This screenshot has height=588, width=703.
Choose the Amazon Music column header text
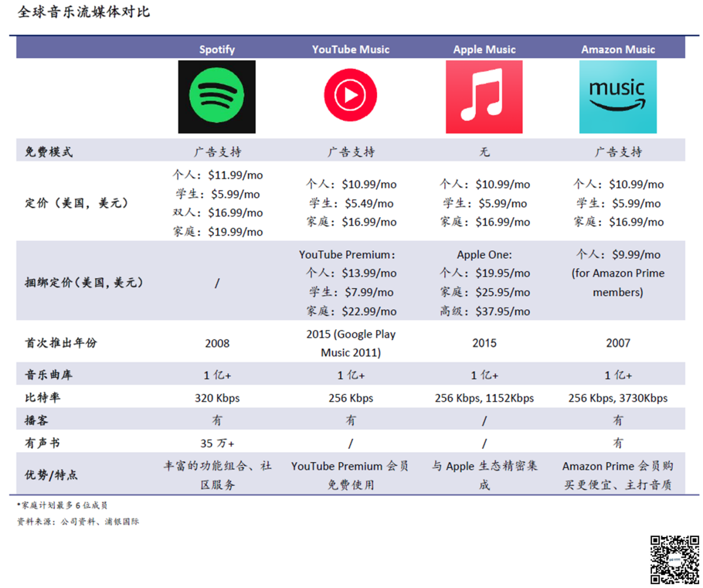(x=618, y=49)
